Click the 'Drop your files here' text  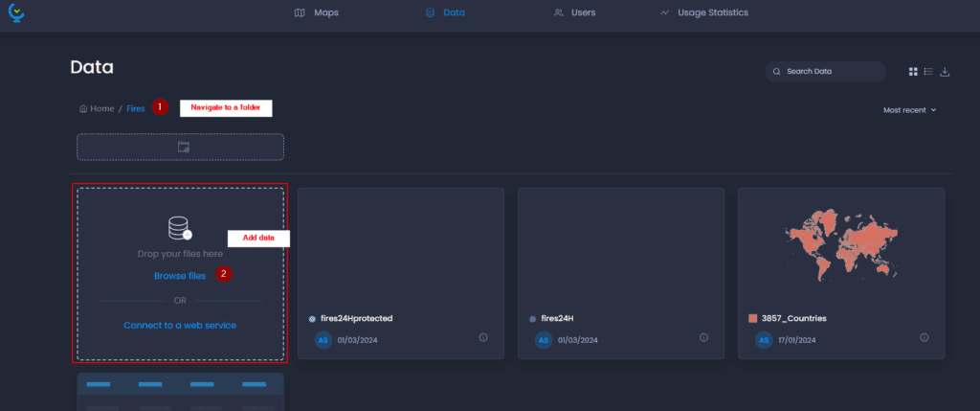coord(180,254)
